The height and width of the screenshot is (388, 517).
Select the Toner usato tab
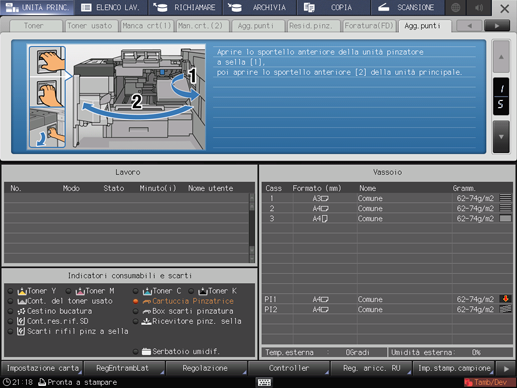pyautogui.click(x=90, y=26)
